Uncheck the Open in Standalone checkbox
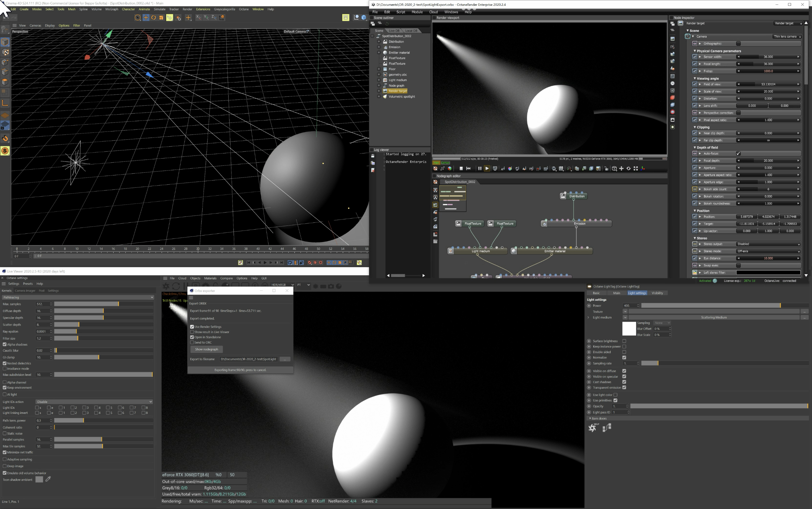This screenshot has width=812, height=509. (x=192, y=337)
